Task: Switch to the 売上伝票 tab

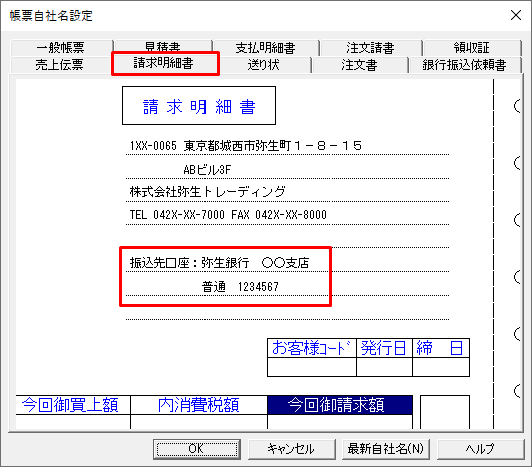Action: click(60, 64)
